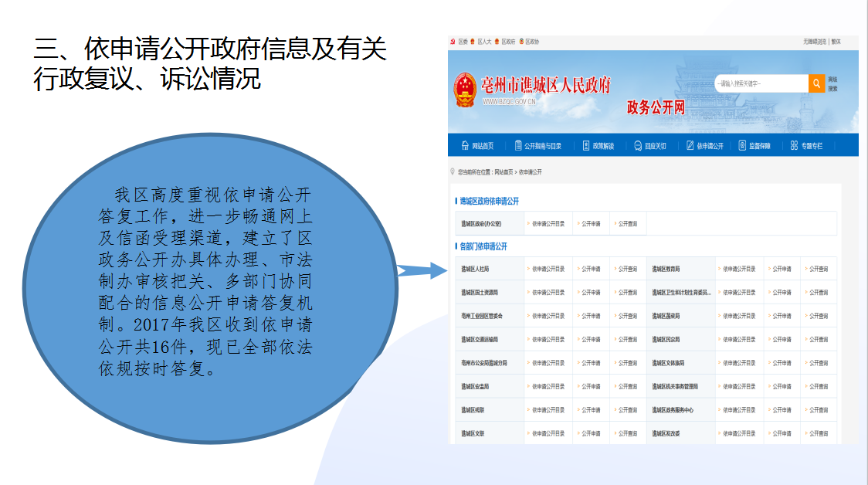Select the 谯城区文体旅局 row label
Viewport: 868px width, 485px height.
click(x=668, y=363)
